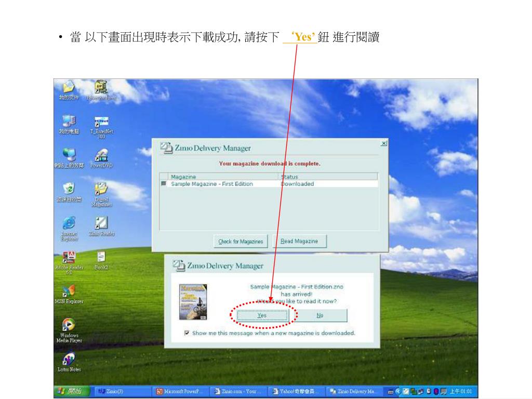
Task: Open the My Computer desktop icon
Action: [x=69, y=124]
